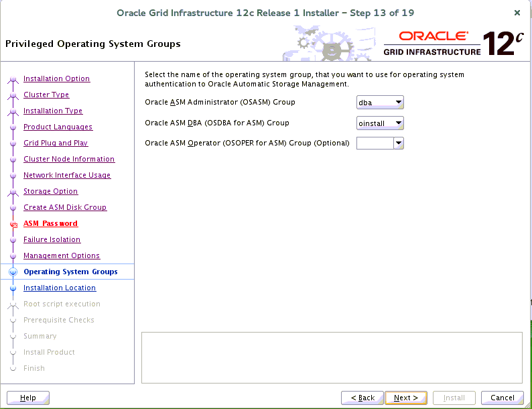Expand the OSDBA for ASM Group dropdown showing oinstall
Screen dimensions: 532x409
380,123
